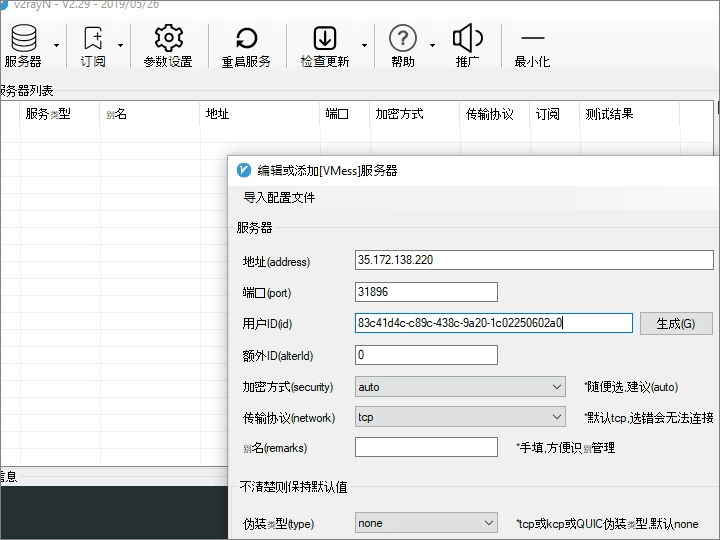Click the 测试结果 column header
The width and height of the screenshot is (720, 540).
pyautogui.click(x=609, y=114)
